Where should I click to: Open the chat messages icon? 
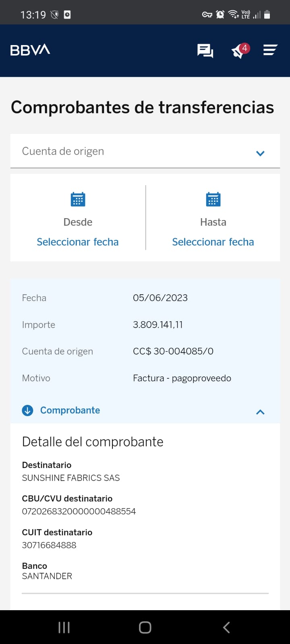pyautogui.click(x=205, y=51)
